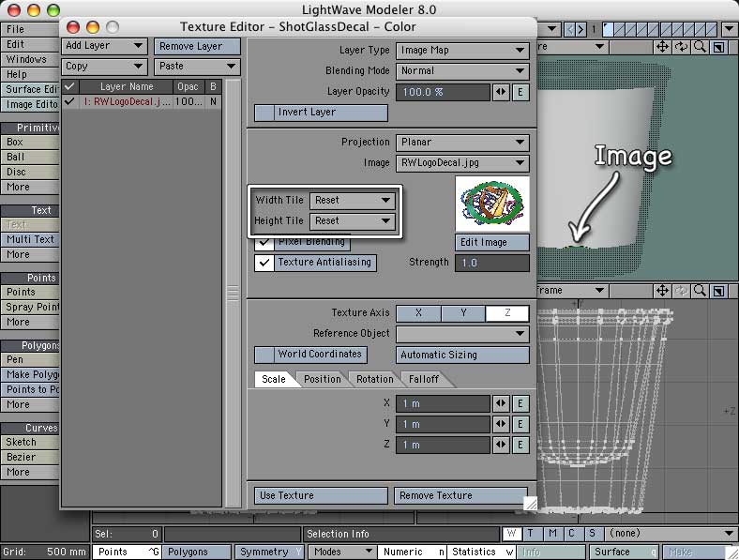Viewport: 739px width, 560px height.
Task: Open the Width Tile dropdown
Action: pos(352,201)
